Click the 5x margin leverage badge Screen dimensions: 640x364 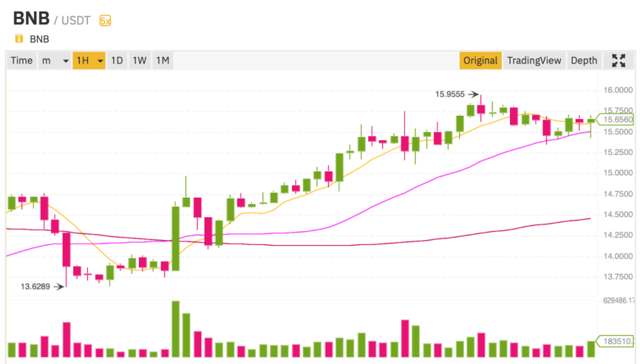coord(105,21)
